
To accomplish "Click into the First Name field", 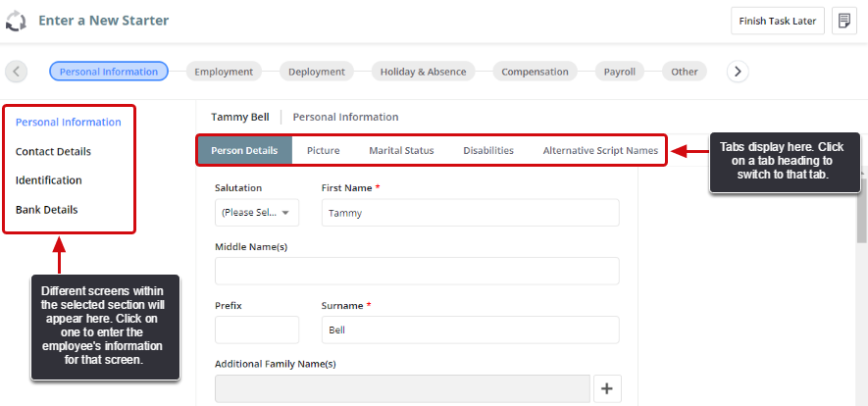I will click(x=470, y=213).
